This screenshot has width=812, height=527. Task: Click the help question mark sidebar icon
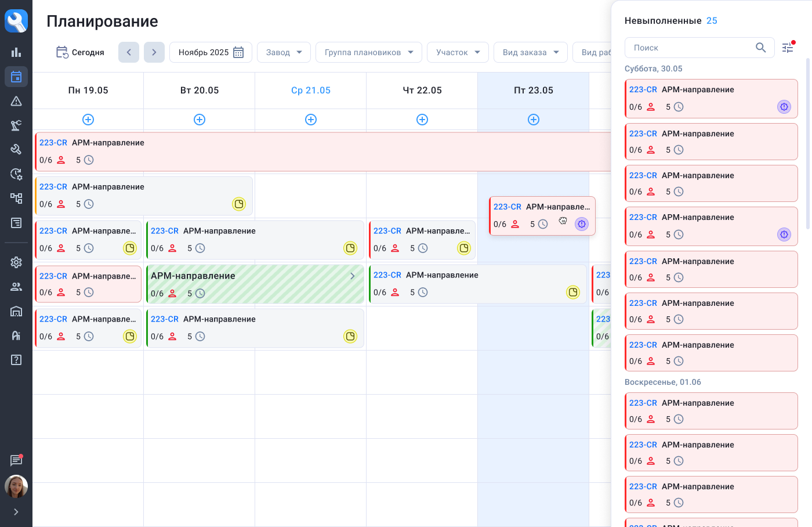16,360
